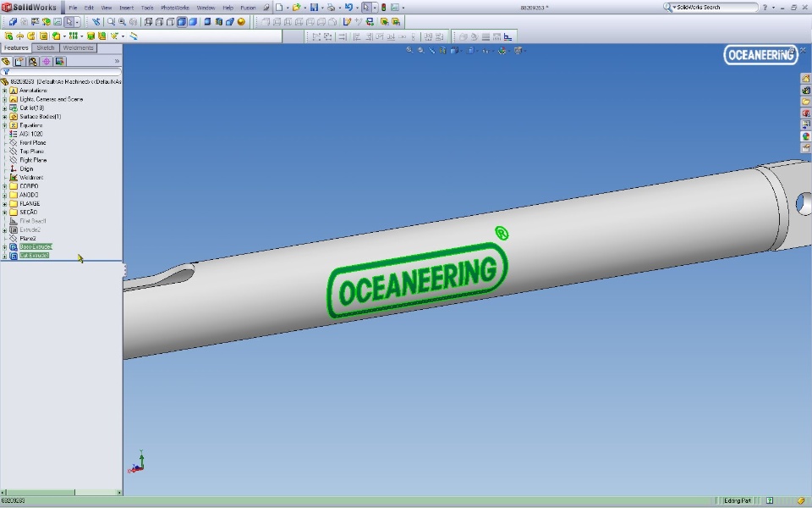
Task: Select the Weldment feature item
Action: click(31, 177)
